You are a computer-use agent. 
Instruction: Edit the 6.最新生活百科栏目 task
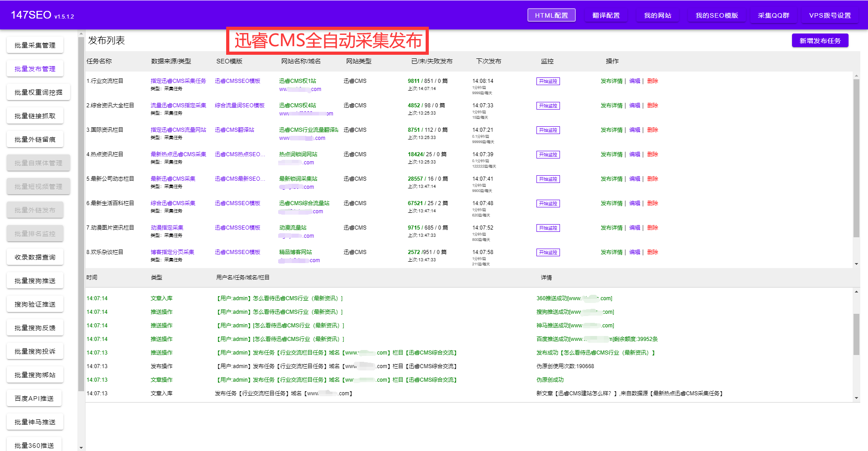[x=635, y=203]
